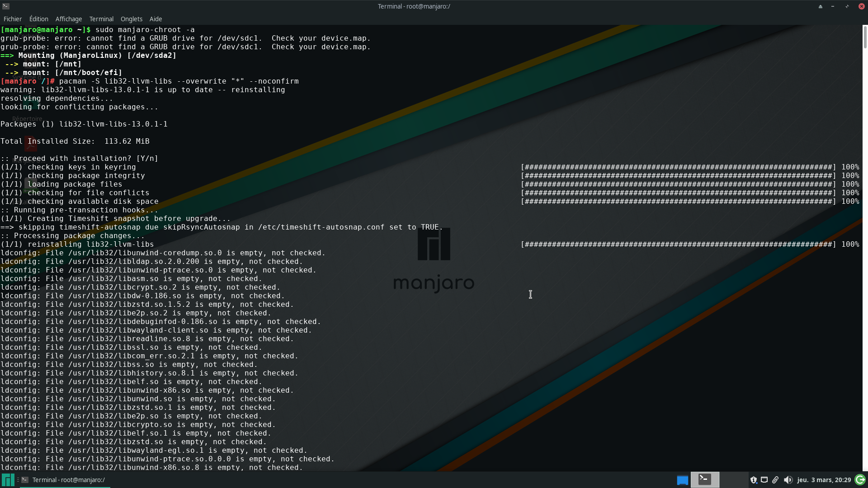The height and width of the screenshot is (488, 868).
Task: Click the green logout session icon
Action: point(860,480)
